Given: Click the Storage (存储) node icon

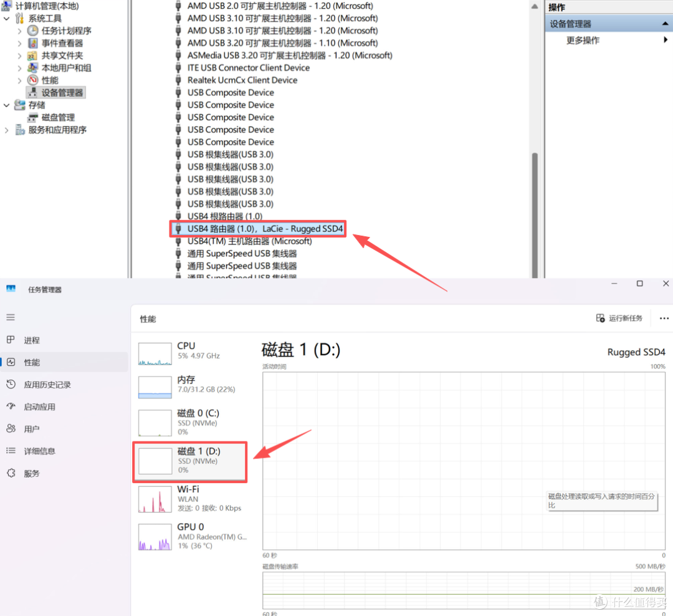Looking at the screenshot, I should (20, 105).
